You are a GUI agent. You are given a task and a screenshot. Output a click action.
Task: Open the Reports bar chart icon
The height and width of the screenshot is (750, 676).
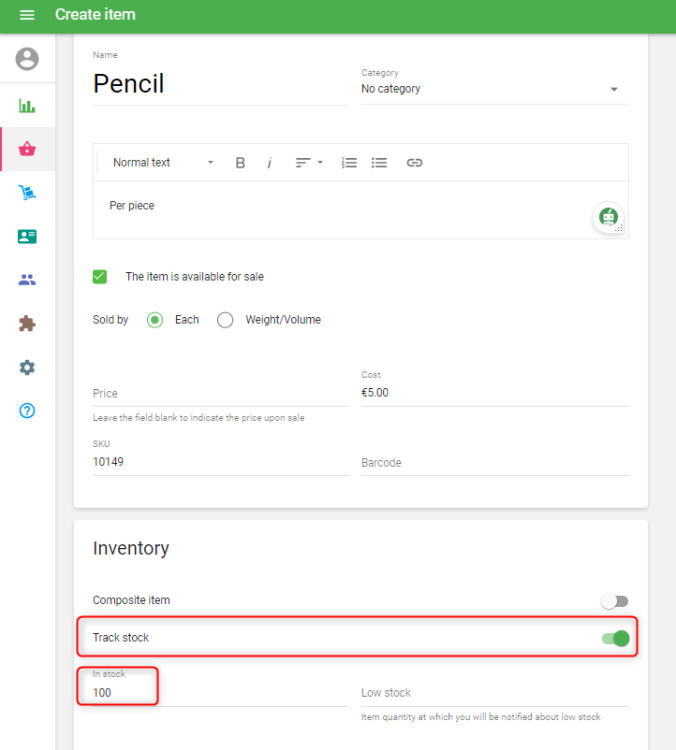point(27,106)
